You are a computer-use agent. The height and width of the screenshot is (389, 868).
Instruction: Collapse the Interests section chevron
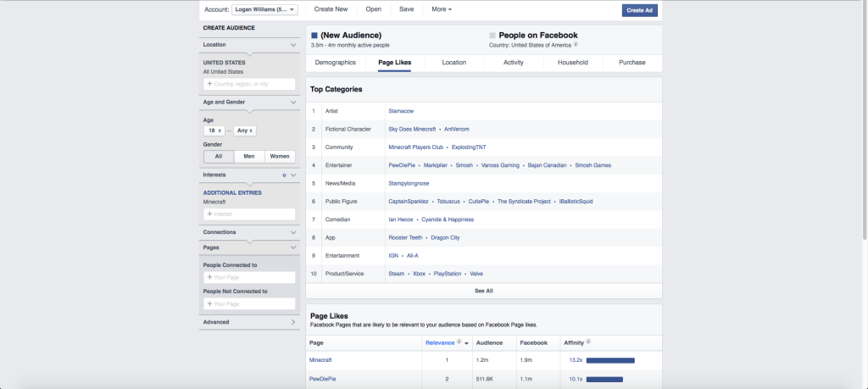coord(293,175)
